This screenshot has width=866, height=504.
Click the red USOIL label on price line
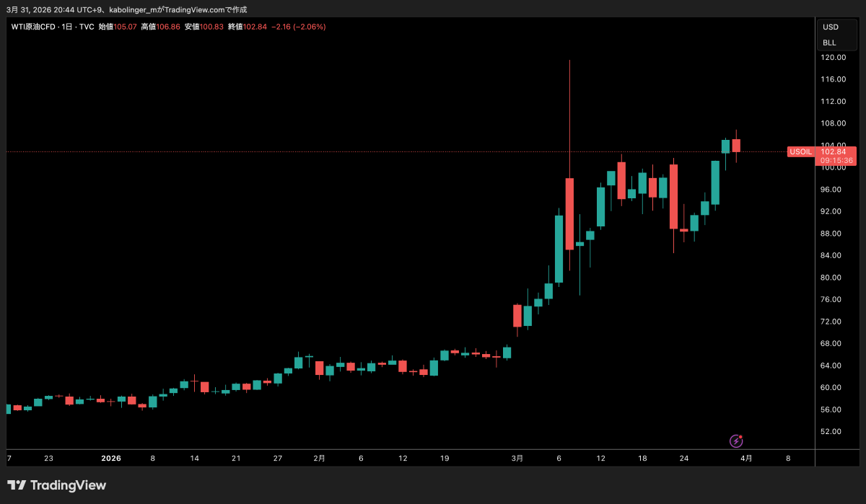(x=800, y=152)
